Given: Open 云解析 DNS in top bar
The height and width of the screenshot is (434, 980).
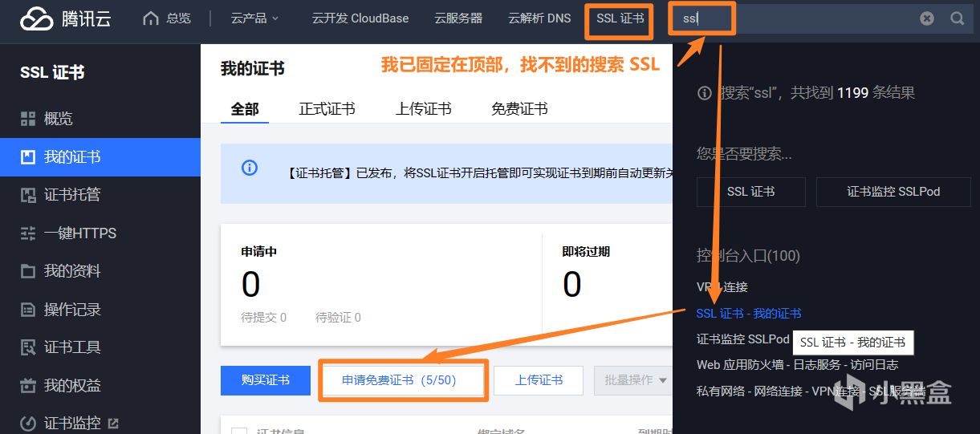Looking at the screenshot, I should [x=539, y=18].
